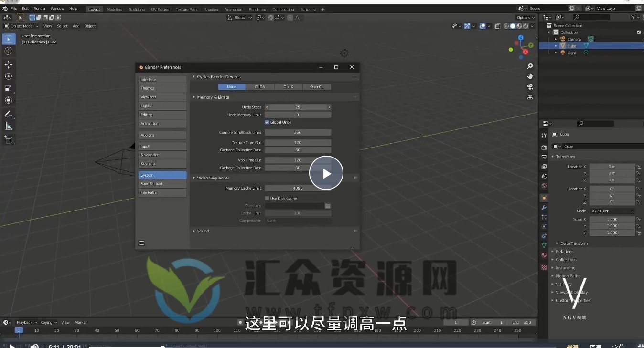Open the Window menu
The image size is (644, 348).
pyautogui.click(x=57, y=9)
